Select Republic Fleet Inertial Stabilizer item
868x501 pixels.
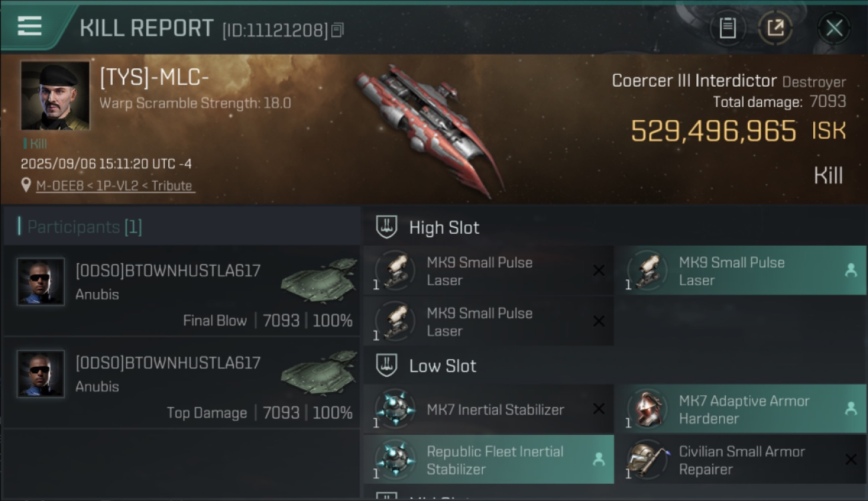pos(488,460)
